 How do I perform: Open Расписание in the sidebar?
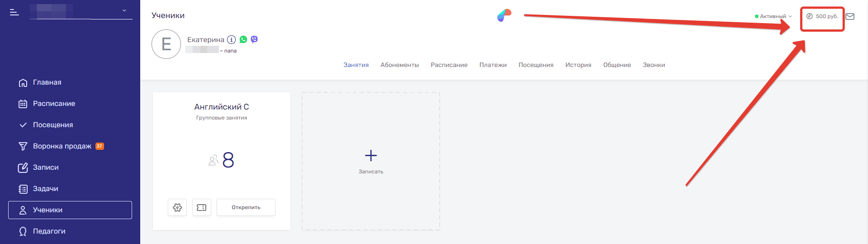54,103
